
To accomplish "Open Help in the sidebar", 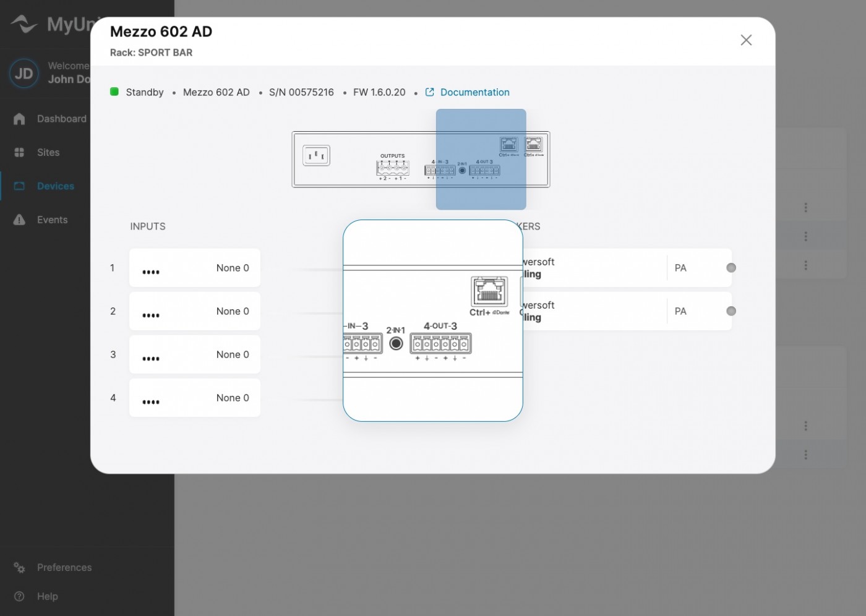I will (47, 596).
